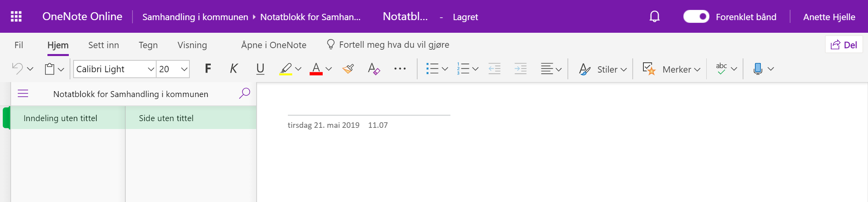Expand numbered list style dropdown

(x=475, y=69)
